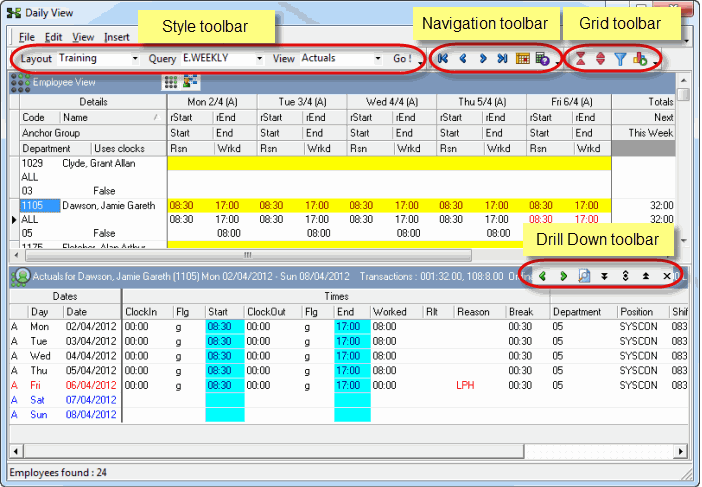Select the Sat 07/04/2012 date cell
Screen dimensions: 702x487
91,400
